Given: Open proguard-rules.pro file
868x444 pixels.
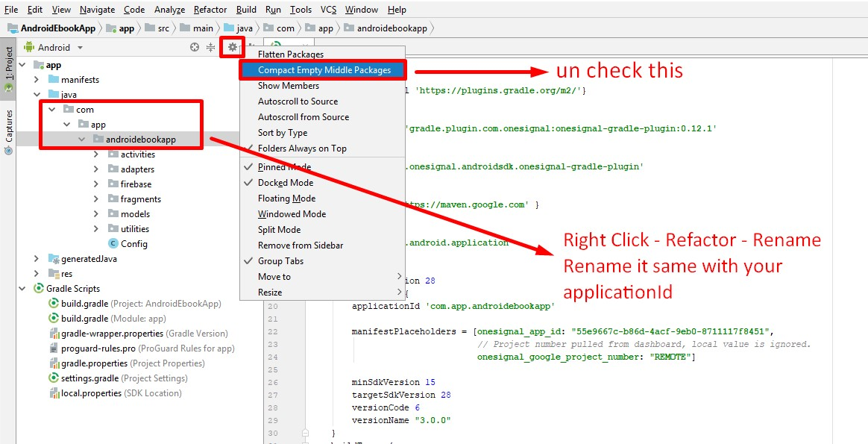Looking at the screenshot, I should point(98,348).
